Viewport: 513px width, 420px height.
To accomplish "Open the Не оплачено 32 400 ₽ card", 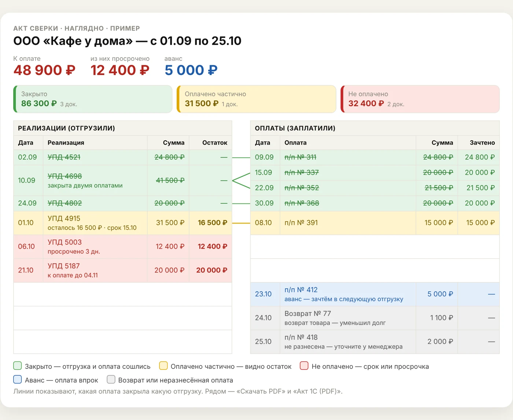I will coord(420,99).
